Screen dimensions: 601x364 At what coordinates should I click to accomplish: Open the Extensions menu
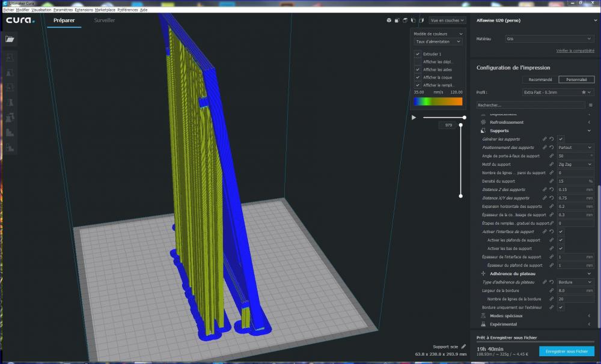click(x=84, y=10)
